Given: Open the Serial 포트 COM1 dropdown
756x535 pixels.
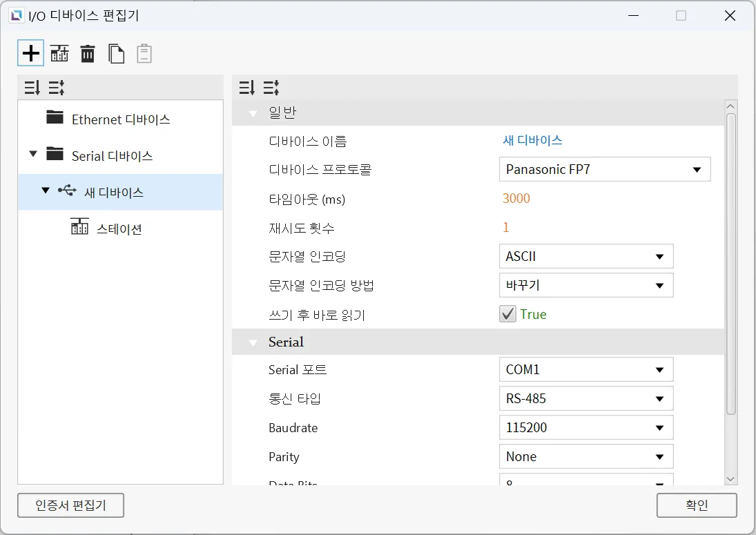Looking at the screenshot, I should tap(585, 370).
